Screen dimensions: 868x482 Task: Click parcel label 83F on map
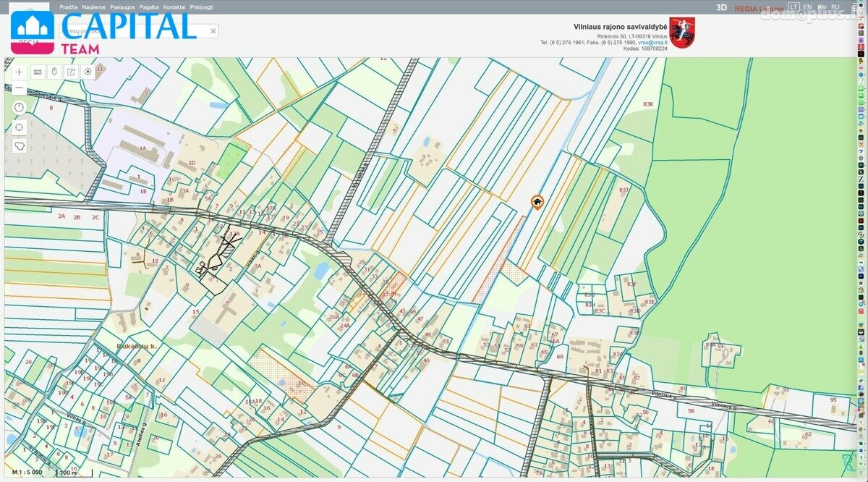(631, 284)
